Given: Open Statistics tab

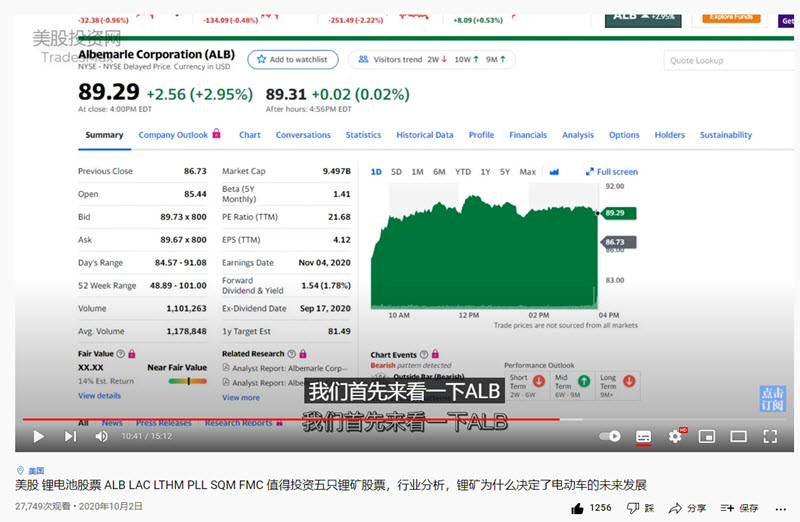Looking at the screenshot, I should 363,135.
